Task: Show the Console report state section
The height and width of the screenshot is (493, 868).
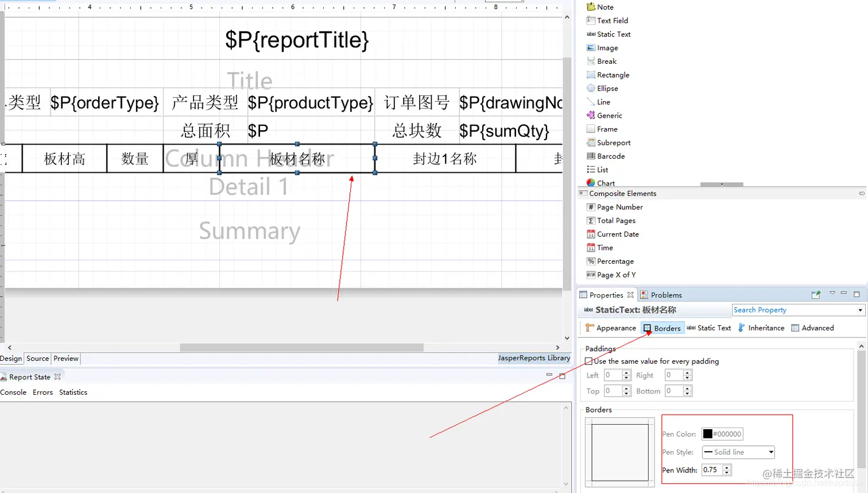Action: click(13, 392)
